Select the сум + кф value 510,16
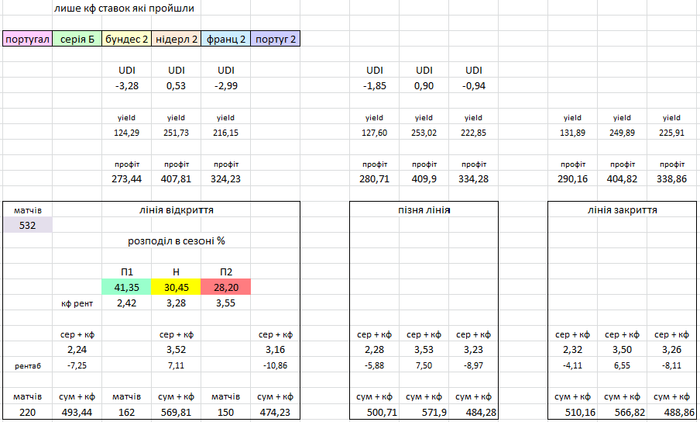 pos(580,412)
